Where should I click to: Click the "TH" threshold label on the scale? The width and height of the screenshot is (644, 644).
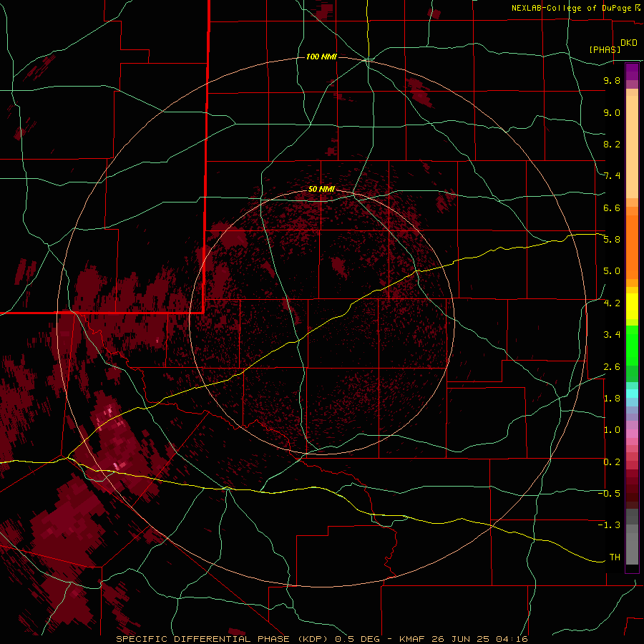615,557
